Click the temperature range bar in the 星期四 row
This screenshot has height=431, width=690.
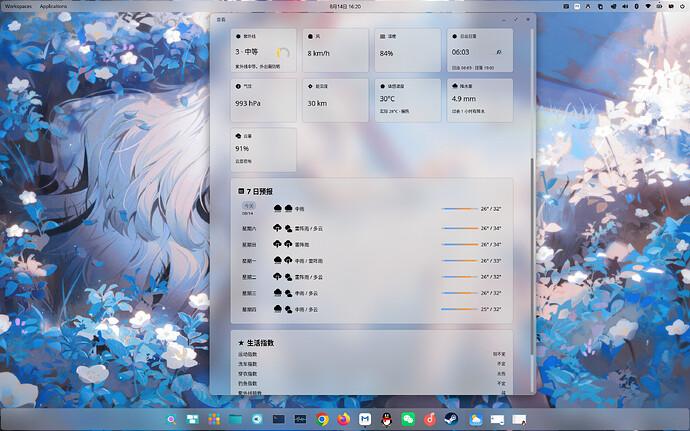click(459, 309)
